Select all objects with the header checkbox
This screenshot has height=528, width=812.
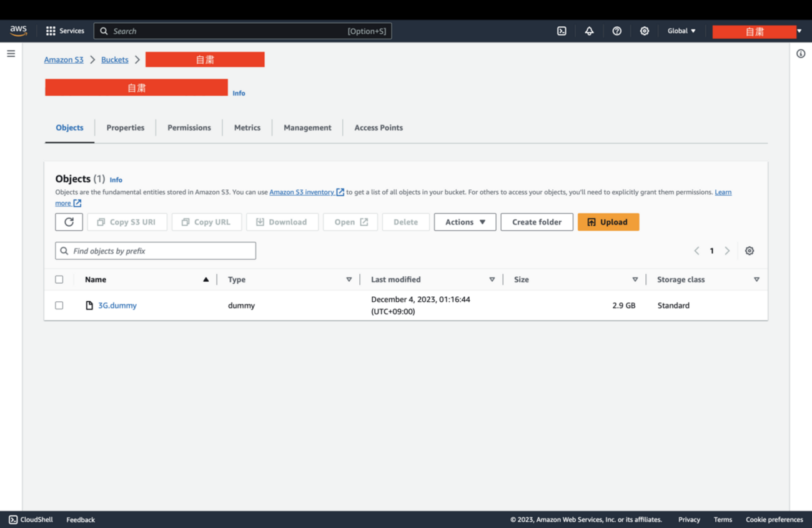tap(59, 279)
